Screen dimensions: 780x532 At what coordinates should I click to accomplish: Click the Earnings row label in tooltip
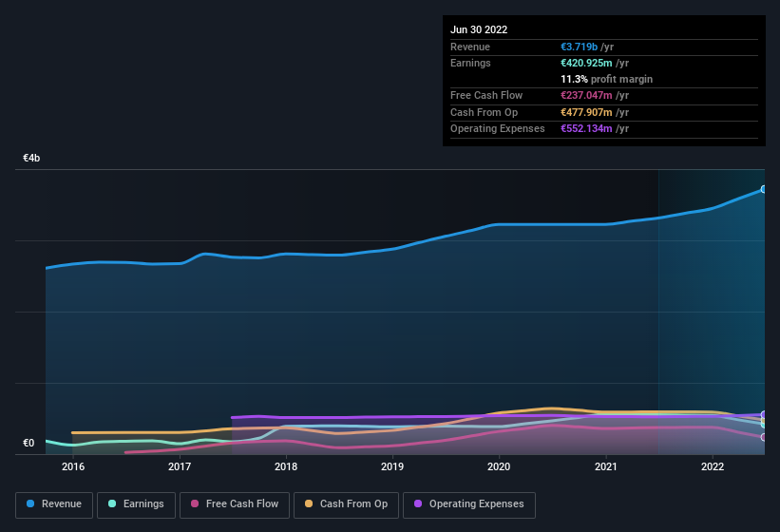pos(470,63)
